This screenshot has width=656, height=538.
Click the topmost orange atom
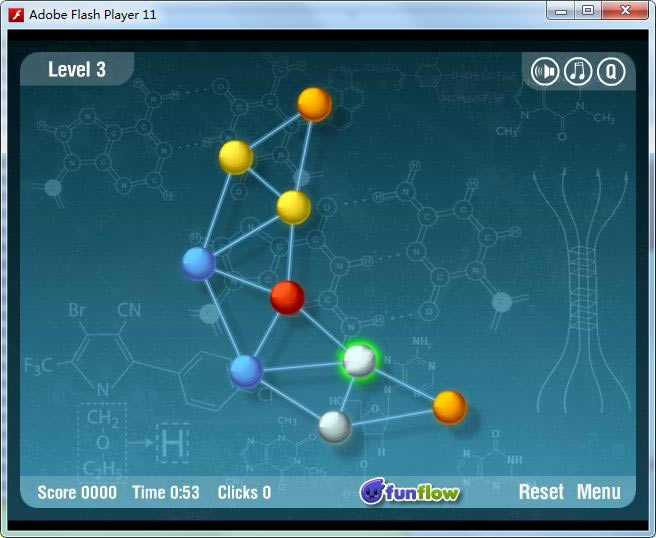(x=314, y=104)
